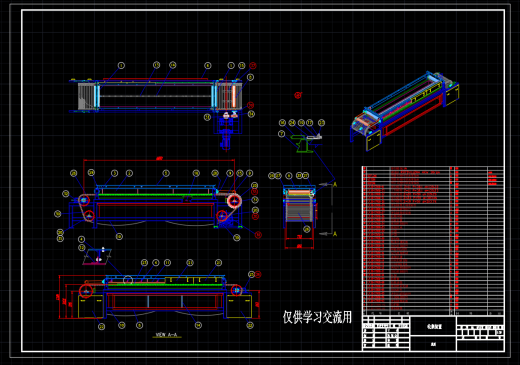Select the end view with red width dimensions
The image size is (520, 365).
[299, 217]
